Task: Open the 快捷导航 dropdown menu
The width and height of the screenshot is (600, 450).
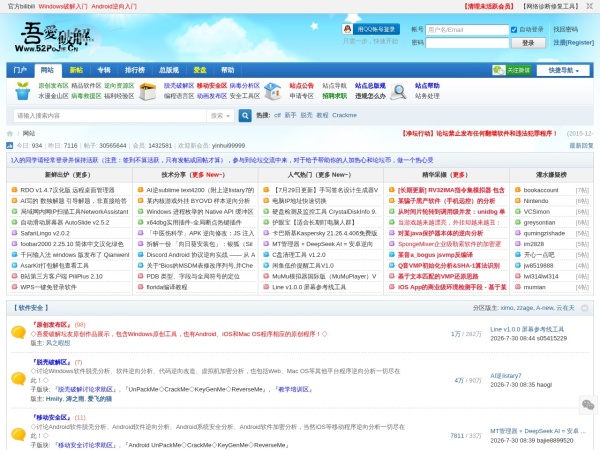Action: pyautogui.click(x=563, y=70)
